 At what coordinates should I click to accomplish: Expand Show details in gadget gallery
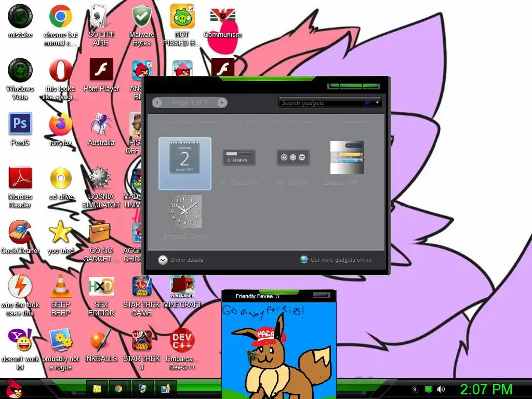(x=180, y=260)
